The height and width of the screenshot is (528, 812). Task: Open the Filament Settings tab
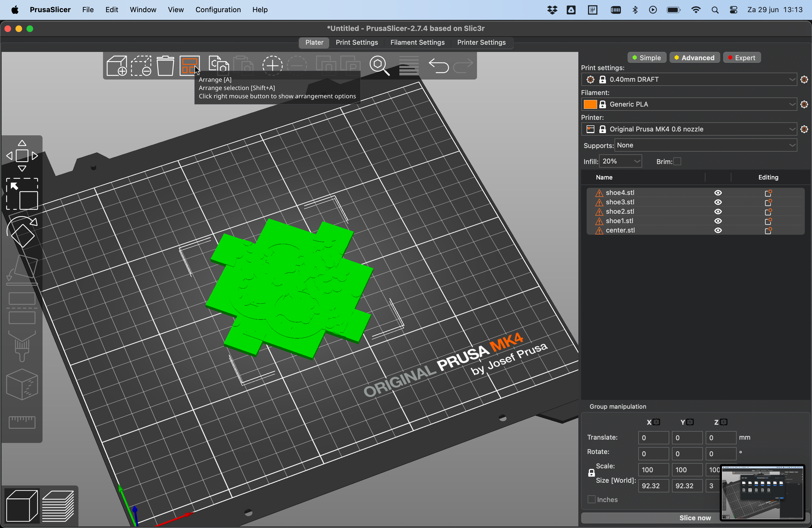418,42
